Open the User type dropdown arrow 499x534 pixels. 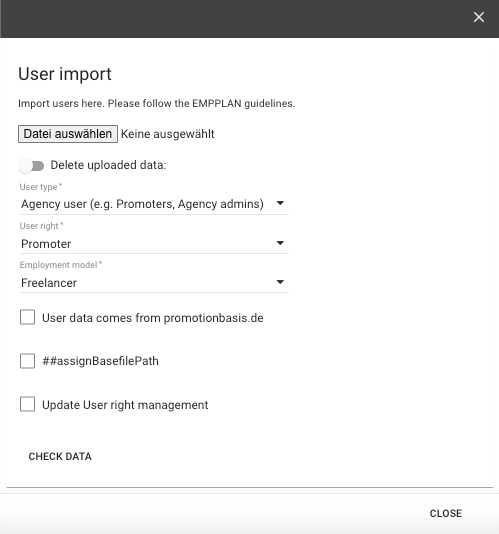pos(280,203)
